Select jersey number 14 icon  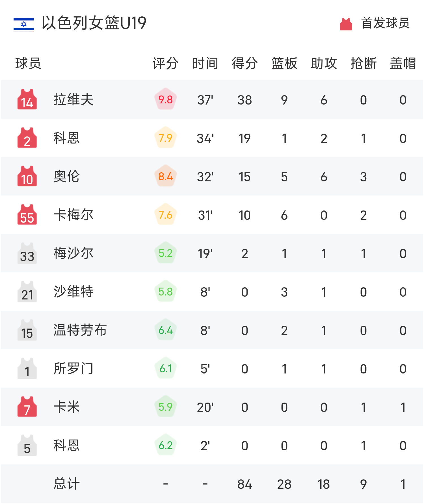[27, 99]
